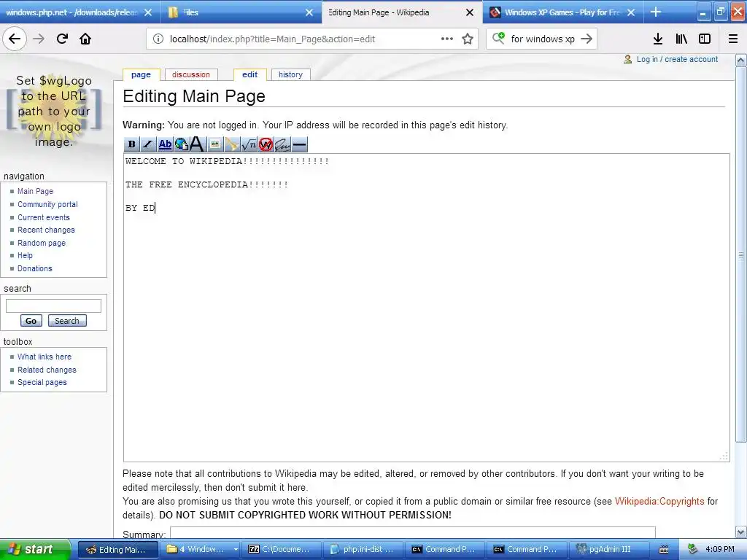The image size is (747, 560).
Task: Open the discussion tab
Action: [x=191, y=75]
